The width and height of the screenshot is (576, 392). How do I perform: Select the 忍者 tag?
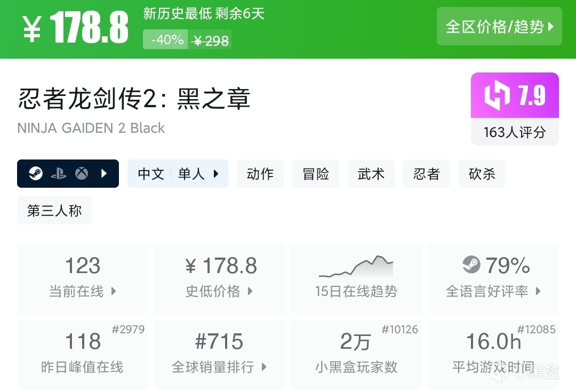tap(427, 174)
